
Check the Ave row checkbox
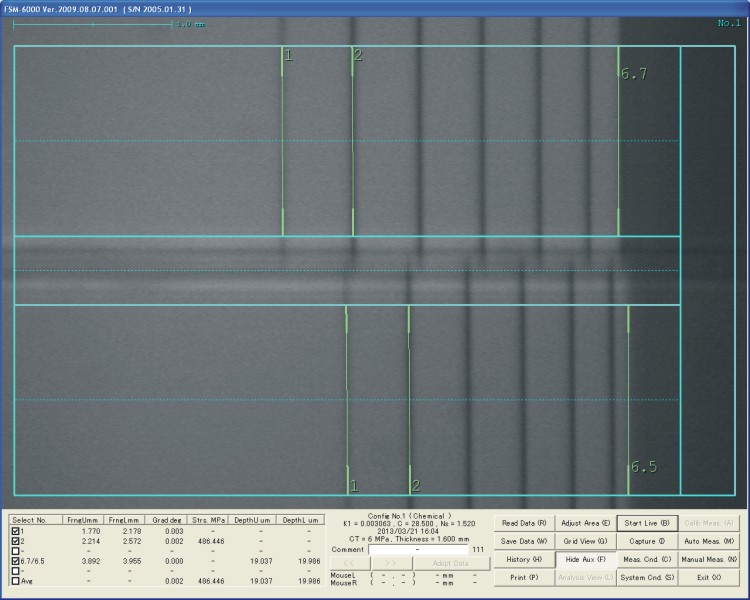coord(15,581)
